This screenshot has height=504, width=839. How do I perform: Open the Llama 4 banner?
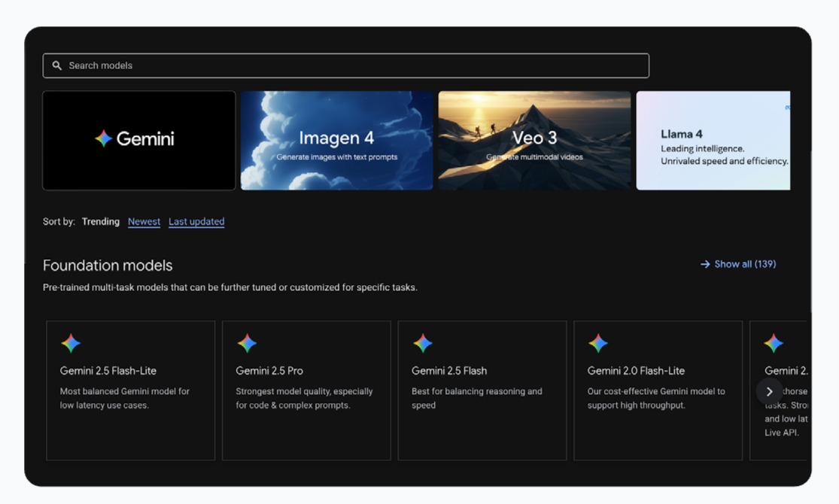coord(713,140)
